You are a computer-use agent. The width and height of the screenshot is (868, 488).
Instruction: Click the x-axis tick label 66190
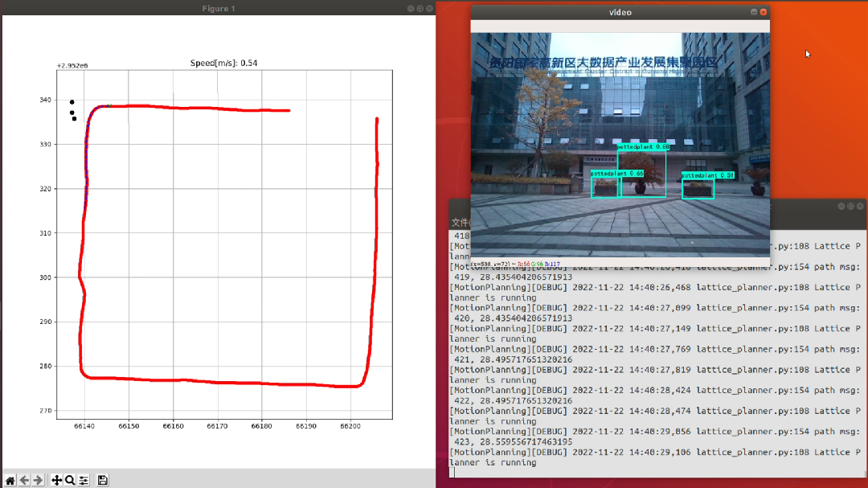click(x=306, y=427)
